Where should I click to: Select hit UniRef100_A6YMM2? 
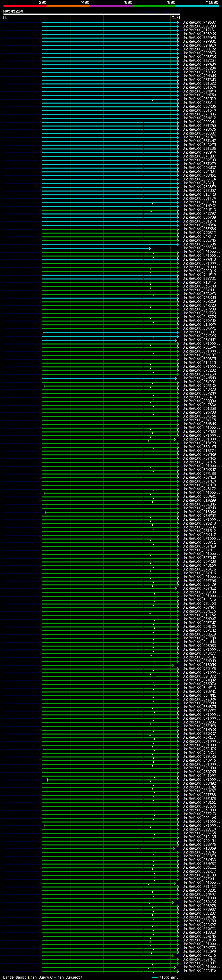pos(199,340)
